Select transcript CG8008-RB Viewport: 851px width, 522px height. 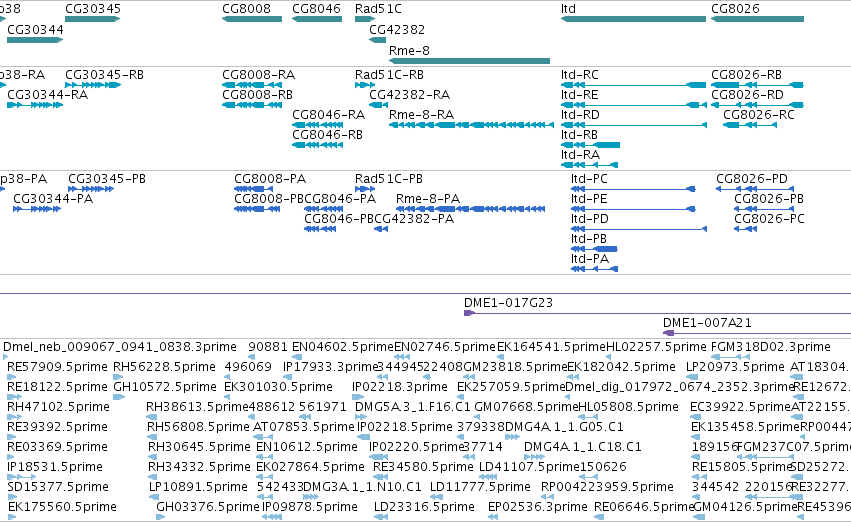click(x=252, y=105)
